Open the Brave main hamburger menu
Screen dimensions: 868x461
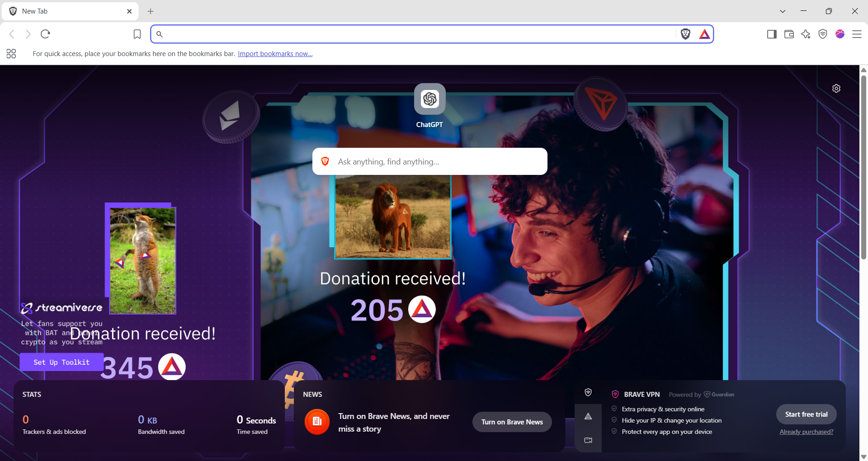tap(857, 34)
